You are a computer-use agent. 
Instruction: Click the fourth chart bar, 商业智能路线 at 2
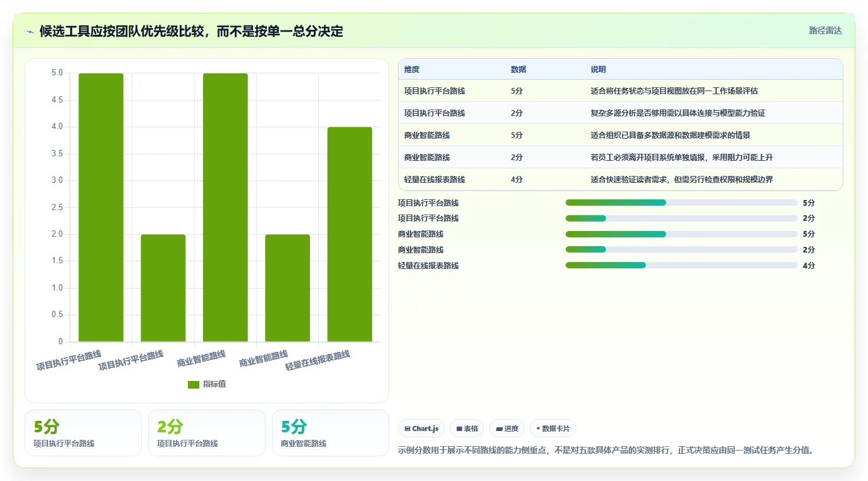click(287, 288)
